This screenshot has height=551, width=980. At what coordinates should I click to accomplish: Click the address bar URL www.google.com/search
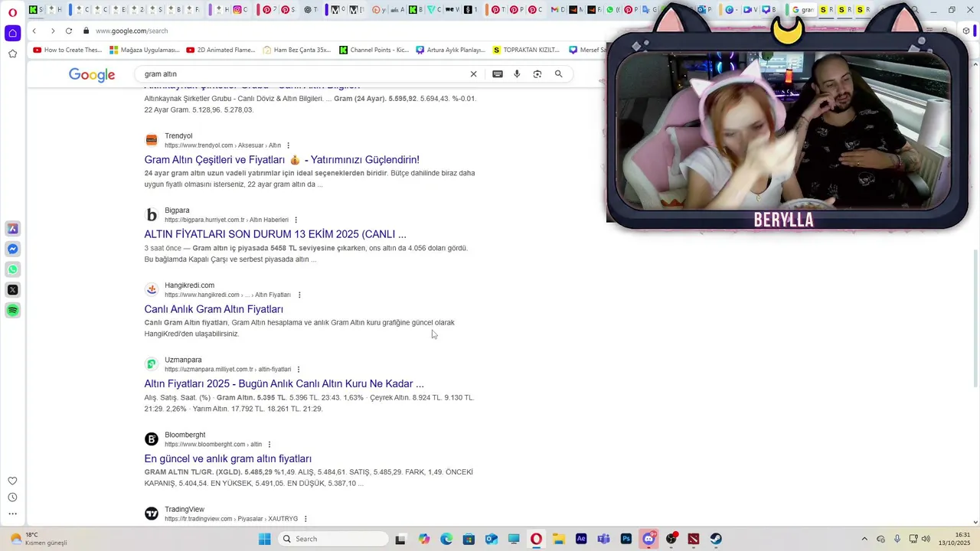point(132,31)
